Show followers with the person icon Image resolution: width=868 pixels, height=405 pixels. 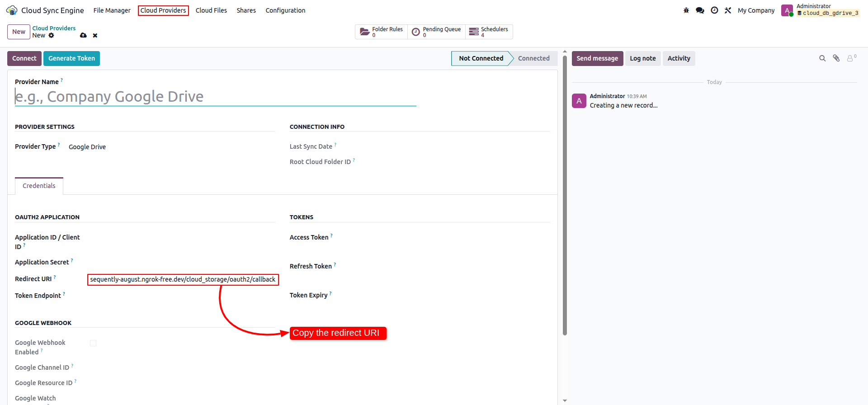tap(851, 58)
